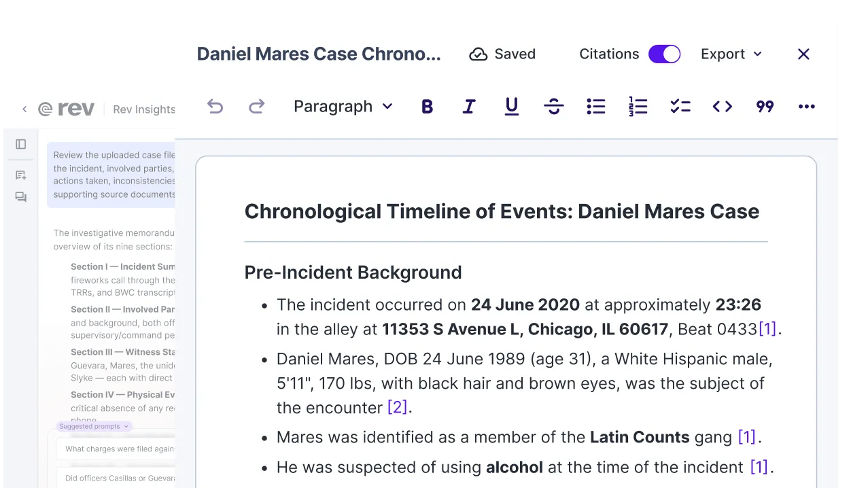
Task: Turn off the Citations toggle
Action: (664, 54)
